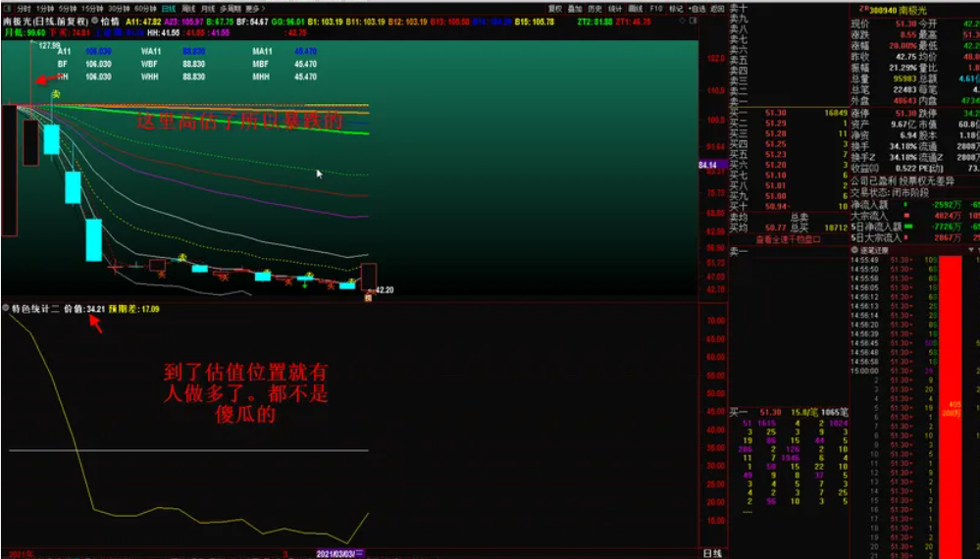
Task: Click the +自选 add to watchlist button
Action: (697, 8)
